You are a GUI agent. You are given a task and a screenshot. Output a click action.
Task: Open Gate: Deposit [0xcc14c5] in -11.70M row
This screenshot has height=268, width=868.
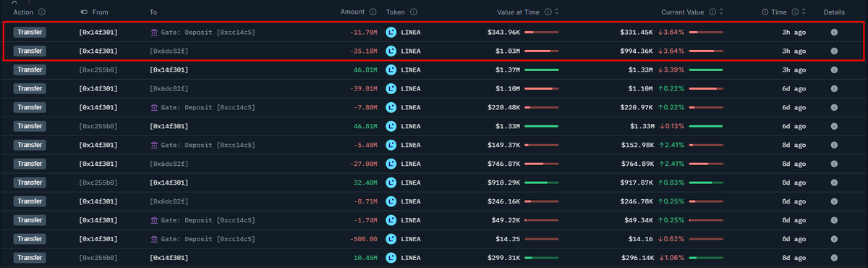point(208,32)
